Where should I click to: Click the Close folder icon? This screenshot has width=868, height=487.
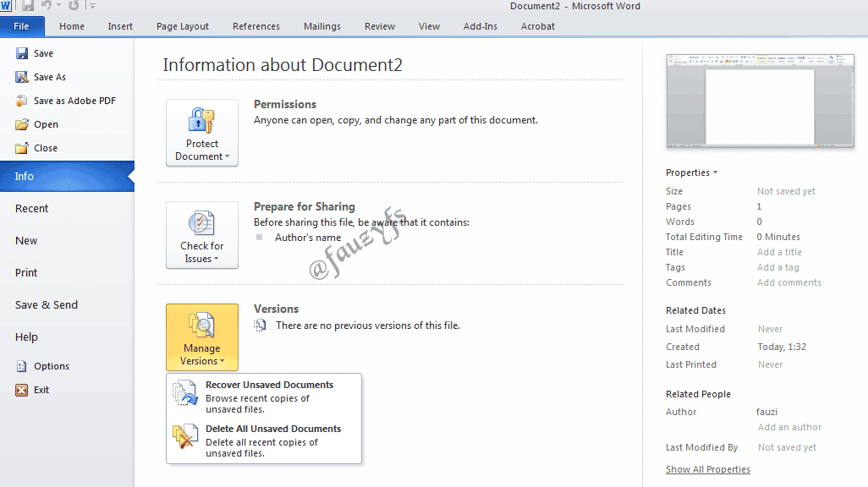(22, 148)
